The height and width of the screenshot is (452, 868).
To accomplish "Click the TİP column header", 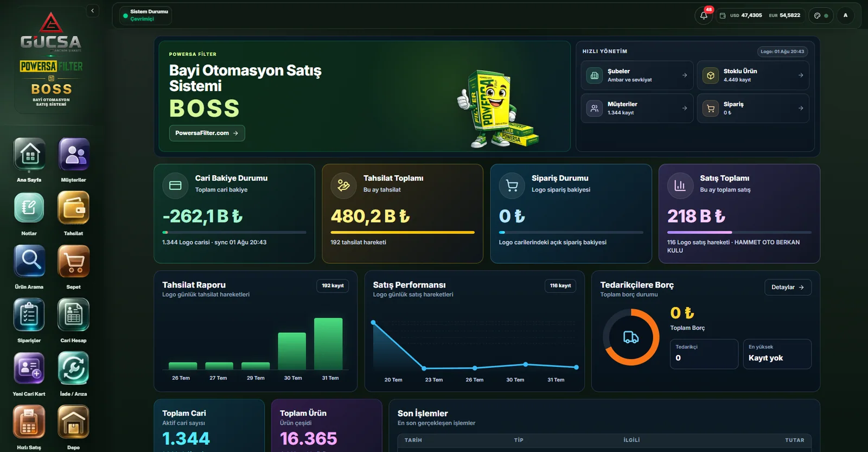I will [x=519, y=440].
